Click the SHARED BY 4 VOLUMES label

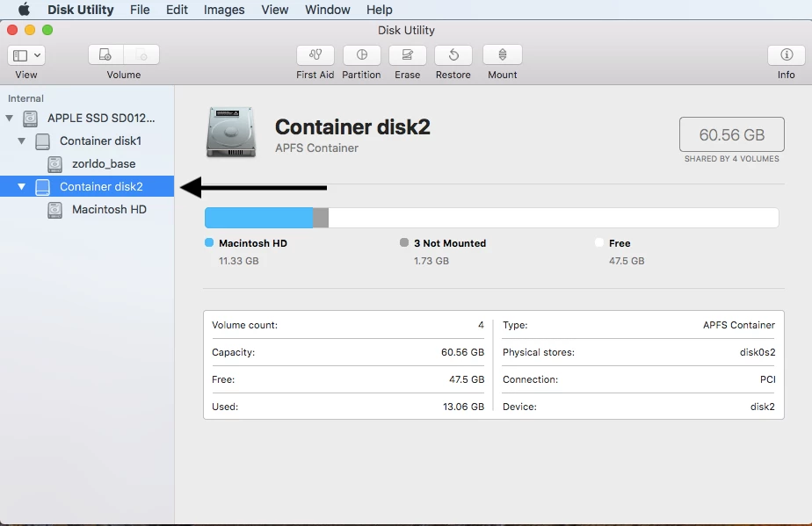point(732,159)
